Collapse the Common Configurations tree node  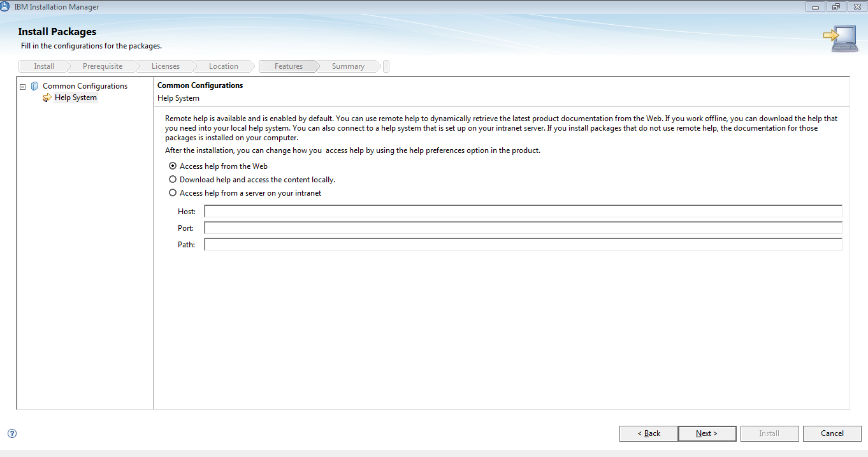click(x=22, y=86)
